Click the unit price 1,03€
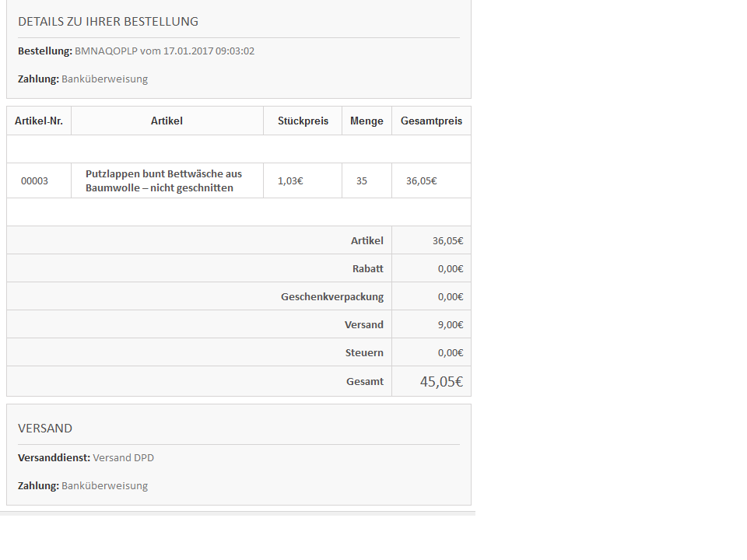Screen dimensions: 747x560 pyautogui.click(x=290, y=180)
